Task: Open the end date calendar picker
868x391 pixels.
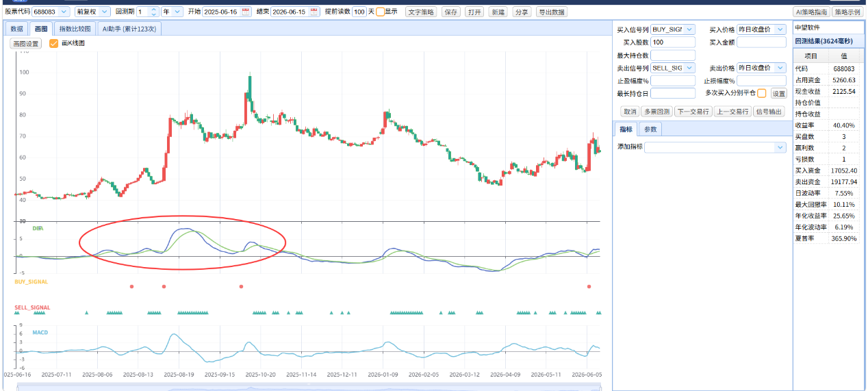Action: tap(314, 12)
